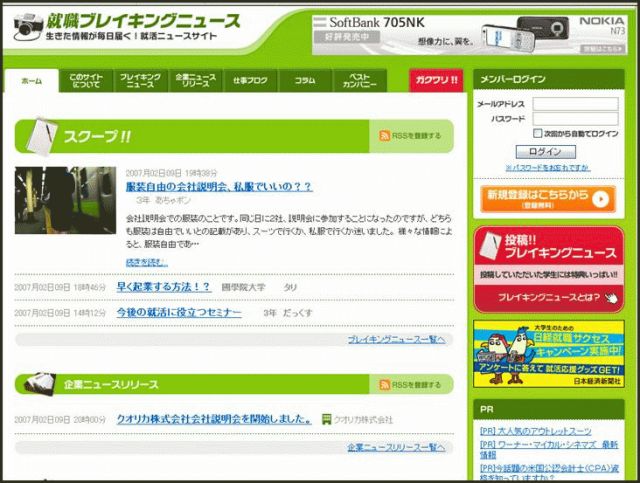Click the author text 3年 あちゃポン

coord(164,200)
